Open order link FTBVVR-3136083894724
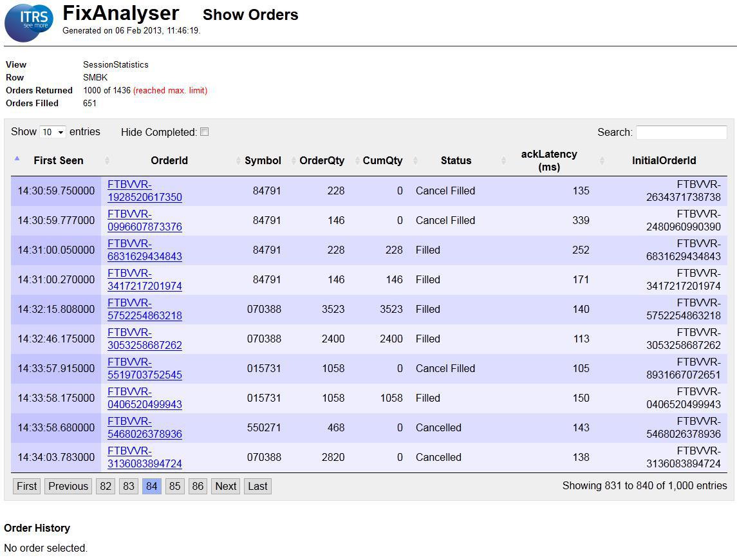Viewport: 737px width, 560px height. [144, 458]
